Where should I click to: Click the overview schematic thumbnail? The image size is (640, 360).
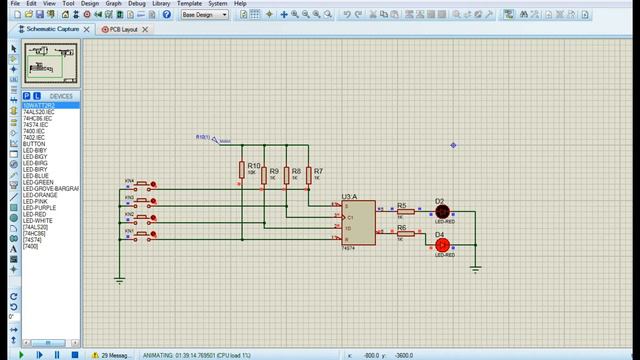(51, 63)
